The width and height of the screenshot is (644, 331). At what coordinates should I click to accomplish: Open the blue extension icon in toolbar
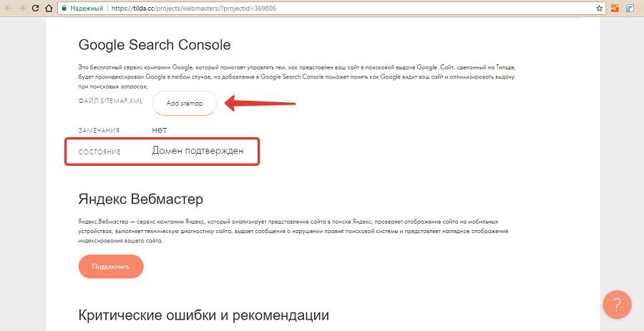pyautogui.click(x=630, y=8)
